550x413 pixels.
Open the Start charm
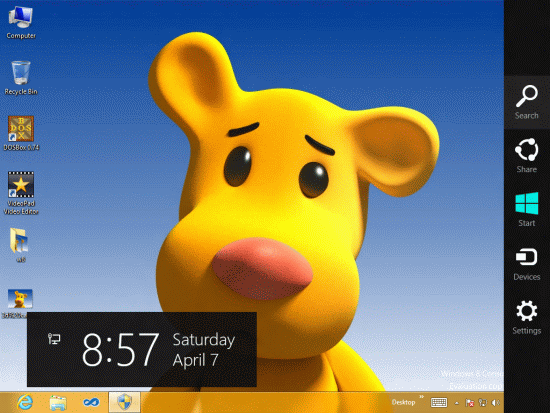(526, 209)
